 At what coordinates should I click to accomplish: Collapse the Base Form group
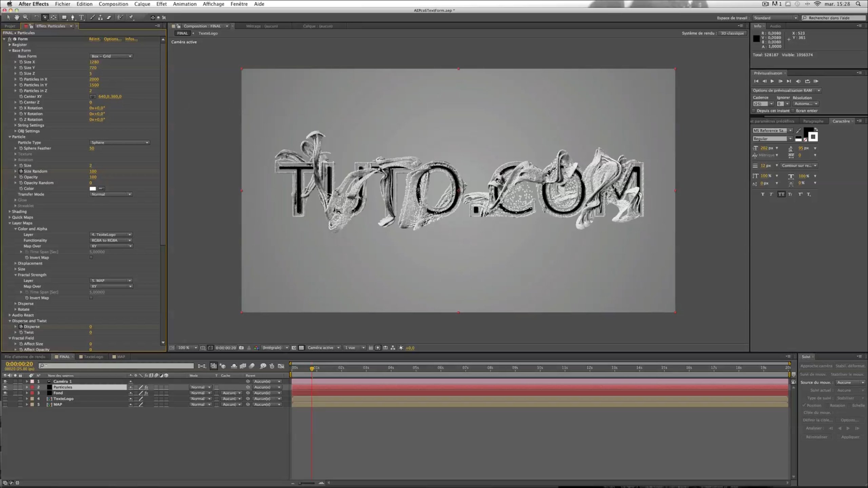[x=10, y=50]
